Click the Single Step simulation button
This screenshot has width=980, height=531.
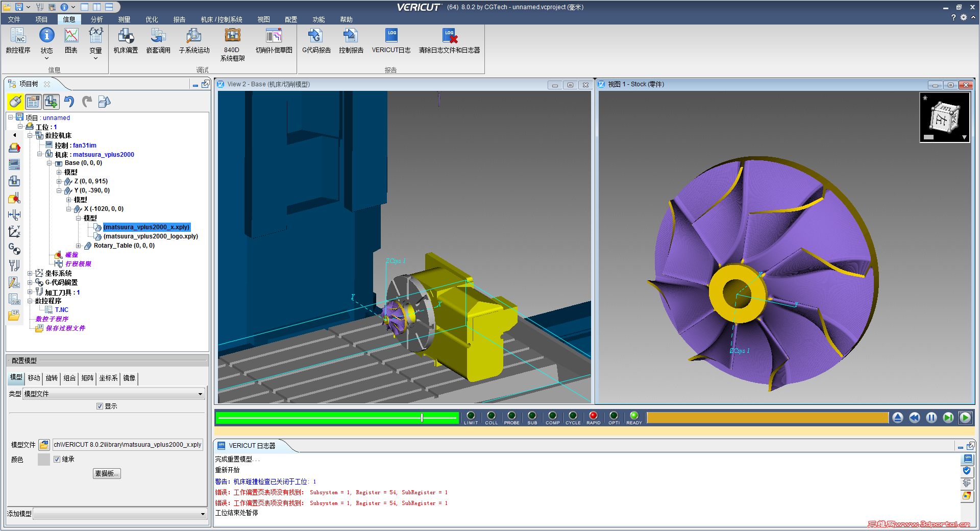click(948, 418)
